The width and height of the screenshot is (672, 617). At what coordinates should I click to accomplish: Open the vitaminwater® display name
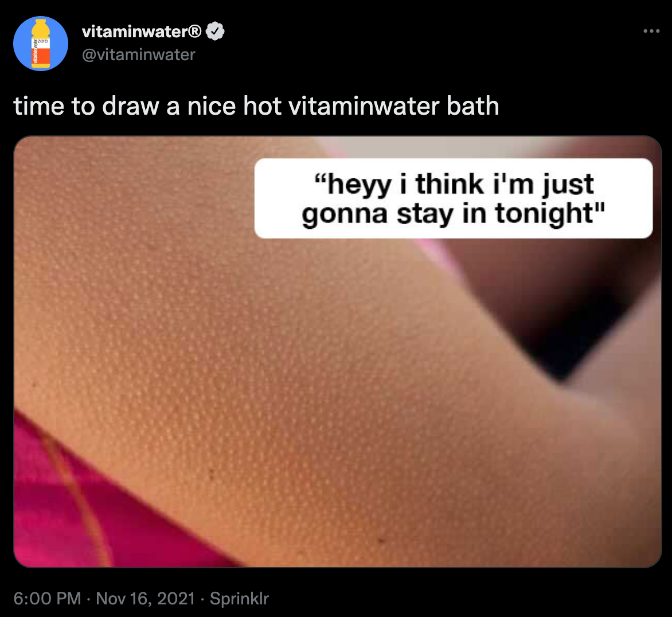point(142,32)
